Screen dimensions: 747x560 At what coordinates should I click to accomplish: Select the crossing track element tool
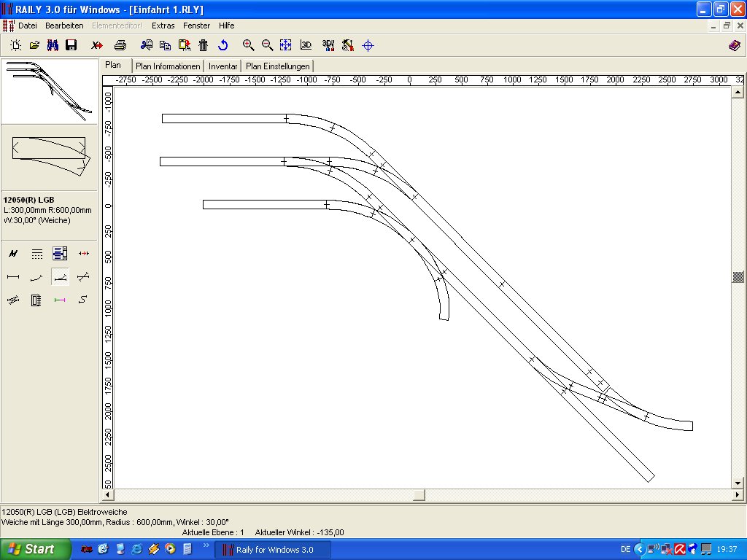[83, 276]
